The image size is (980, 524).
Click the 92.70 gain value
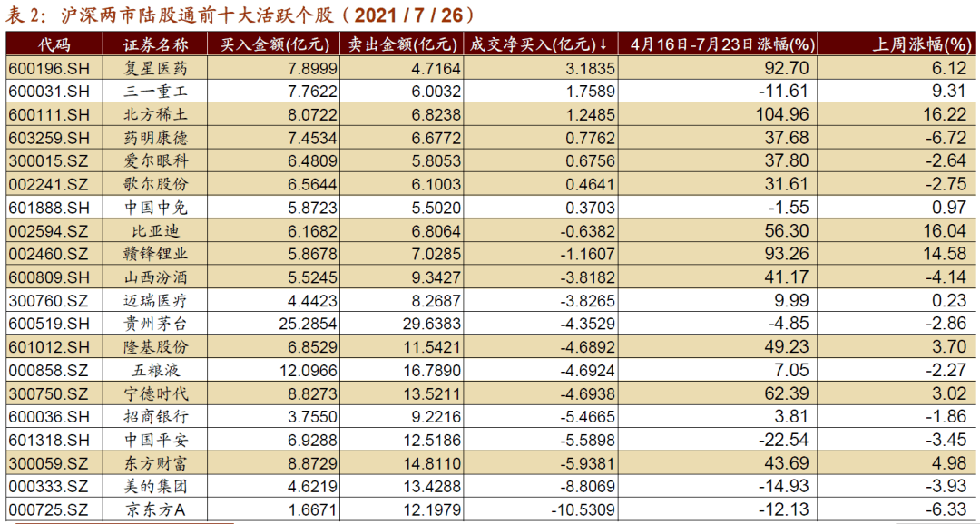[x=787, y=68]
